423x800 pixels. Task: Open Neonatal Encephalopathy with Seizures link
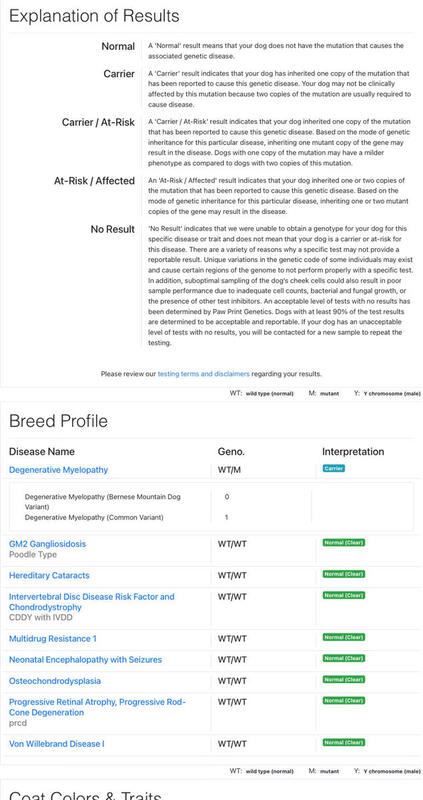tap(85, 660)
